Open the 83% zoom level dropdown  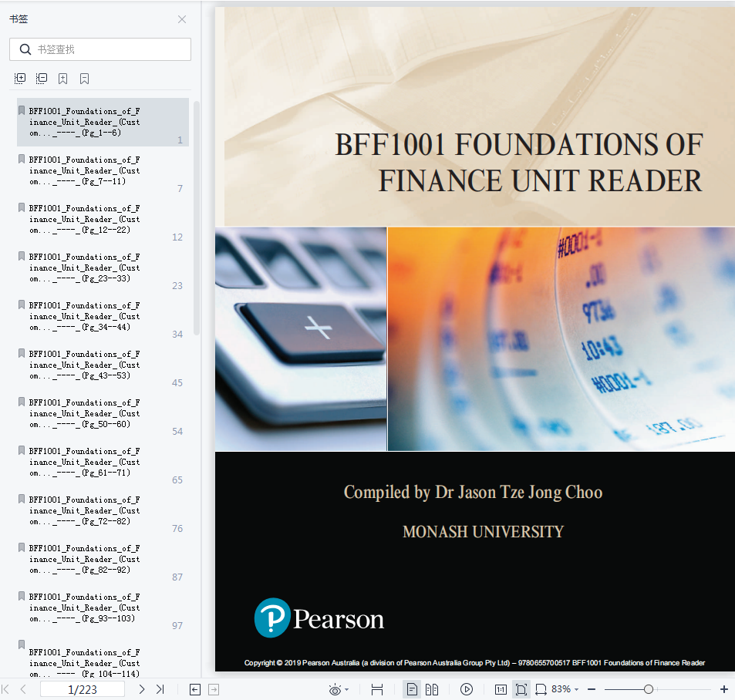[565, 689]
